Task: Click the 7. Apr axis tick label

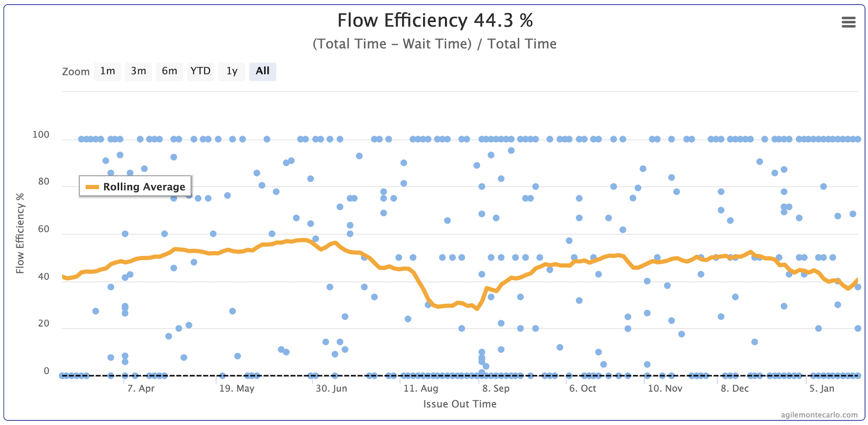Action: click(x=141, y=388)
